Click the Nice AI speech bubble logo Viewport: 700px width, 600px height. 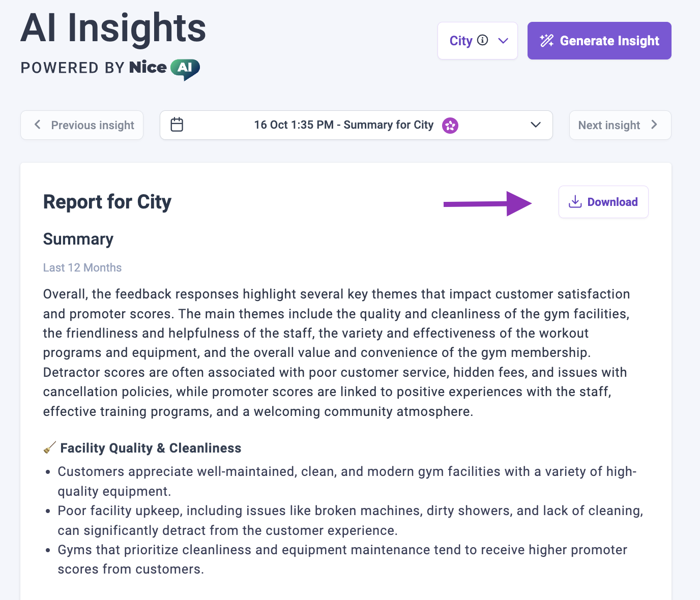185,69
